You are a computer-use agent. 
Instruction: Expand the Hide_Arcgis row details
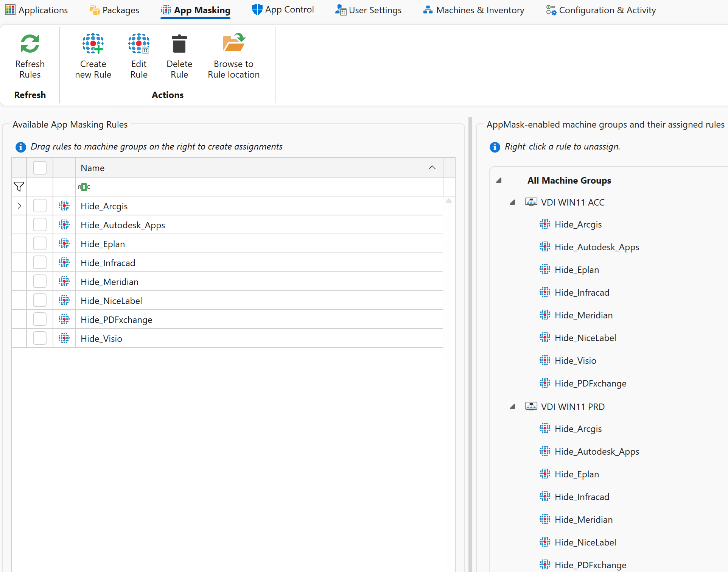(x=19, y=206)
